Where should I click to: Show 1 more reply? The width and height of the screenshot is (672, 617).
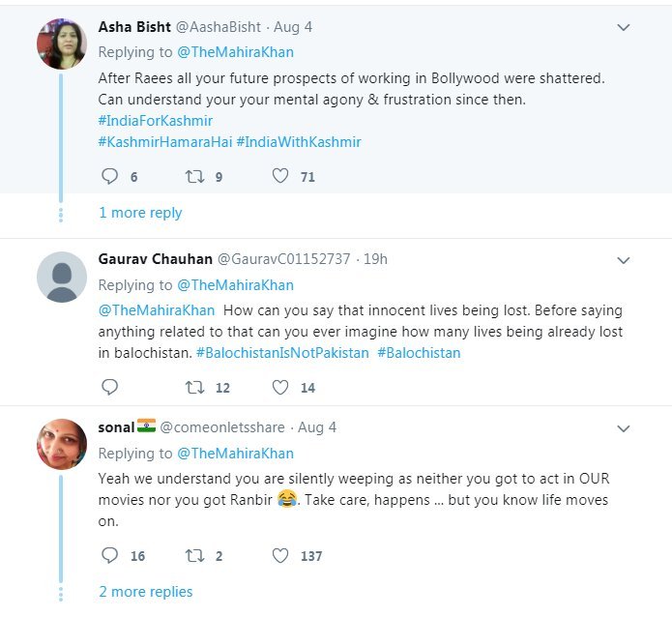coord(140,213)
